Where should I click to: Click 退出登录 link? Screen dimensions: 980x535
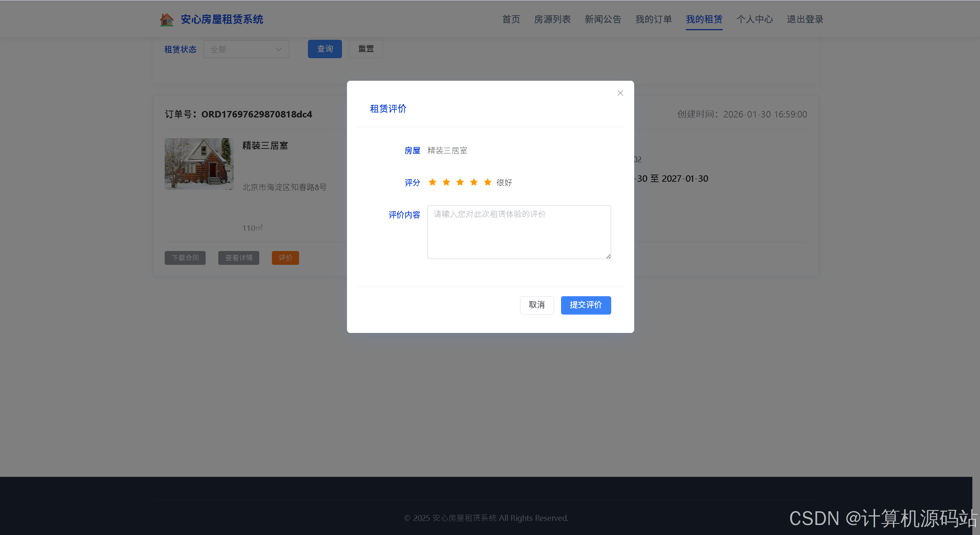pyautogui.click(x=805, y=20)
